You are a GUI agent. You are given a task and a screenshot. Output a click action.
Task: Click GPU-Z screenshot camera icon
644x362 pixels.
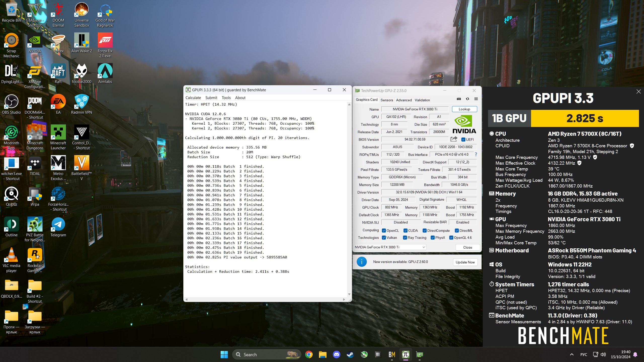[x=459, y=99]
